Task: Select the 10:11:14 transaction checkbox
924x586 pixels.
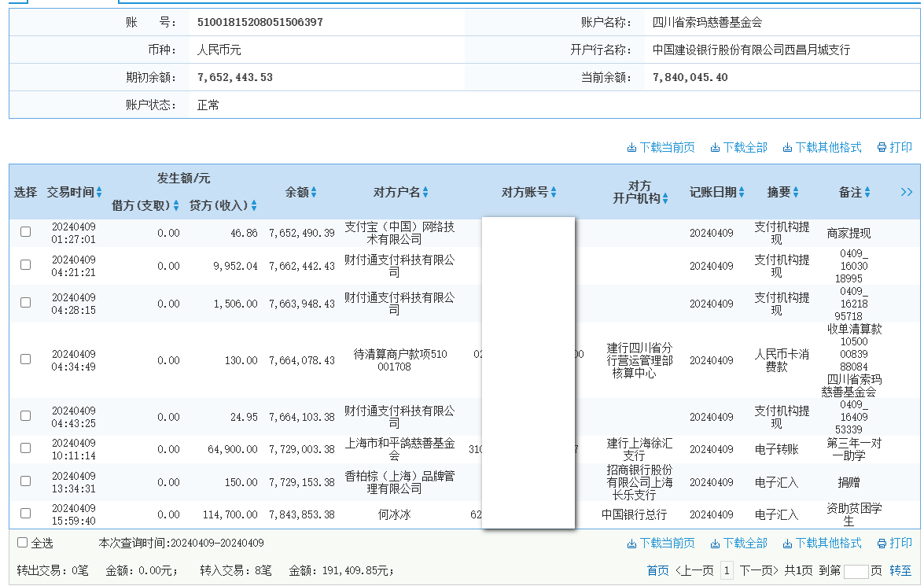Action: click(x=25, y=448)
